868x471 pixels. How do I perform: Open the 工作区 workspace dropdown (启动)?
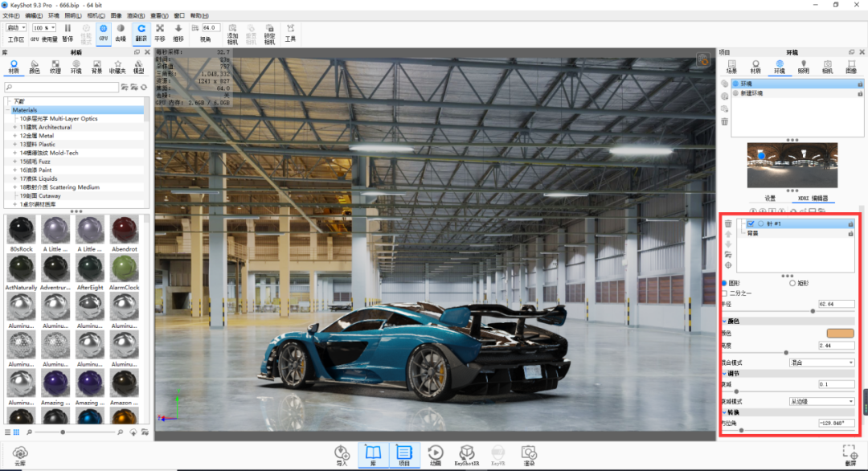16,27
